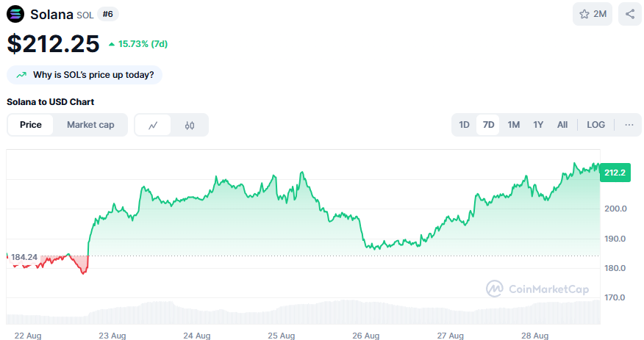Choose the 1Y time range
The image size is (644, 340).
click(538, 125)
